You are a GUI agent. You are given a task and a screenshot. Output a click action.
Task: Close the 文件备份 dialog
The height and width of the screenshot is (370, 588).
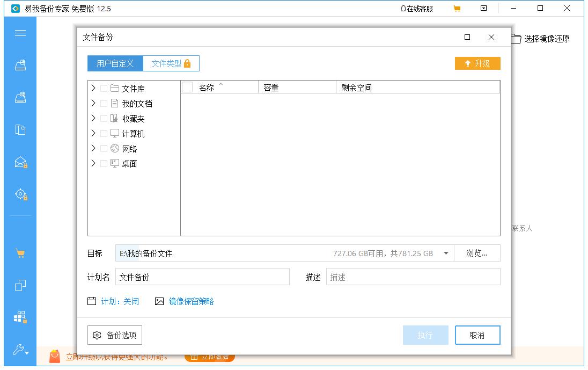click(491, 37)
